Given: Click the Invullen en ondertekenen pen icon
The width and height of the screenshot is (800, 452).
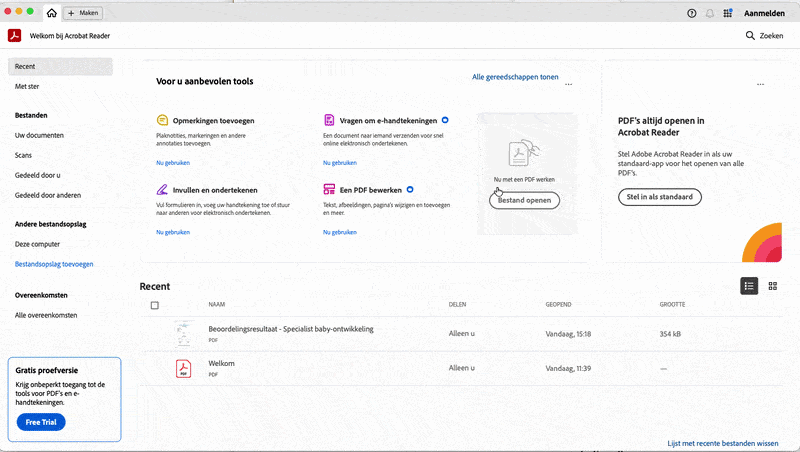Looking at the screenshot, I should click(x=162, y=189).
